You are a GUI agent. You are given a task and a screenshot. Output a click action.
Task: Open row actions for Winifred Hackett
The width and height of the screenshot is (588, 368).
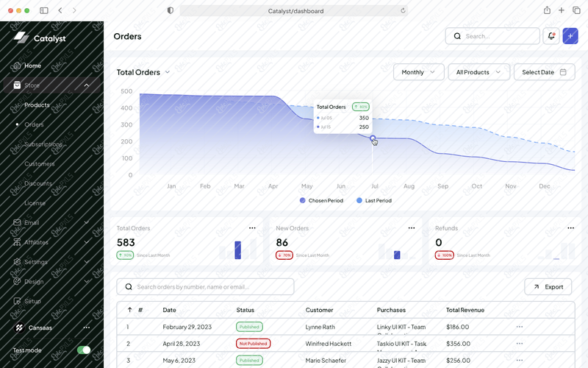pyautogui.click(x=520, y=344)
